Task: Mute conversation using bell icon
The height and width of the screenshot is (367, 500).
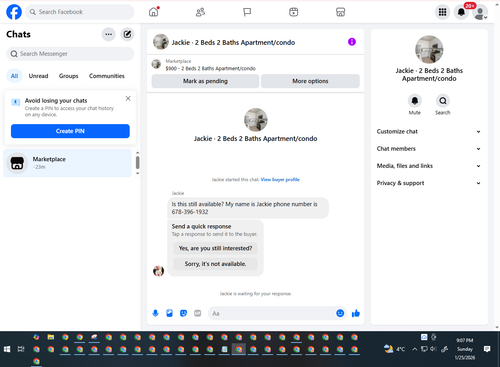Action: (x=415, y=101)
